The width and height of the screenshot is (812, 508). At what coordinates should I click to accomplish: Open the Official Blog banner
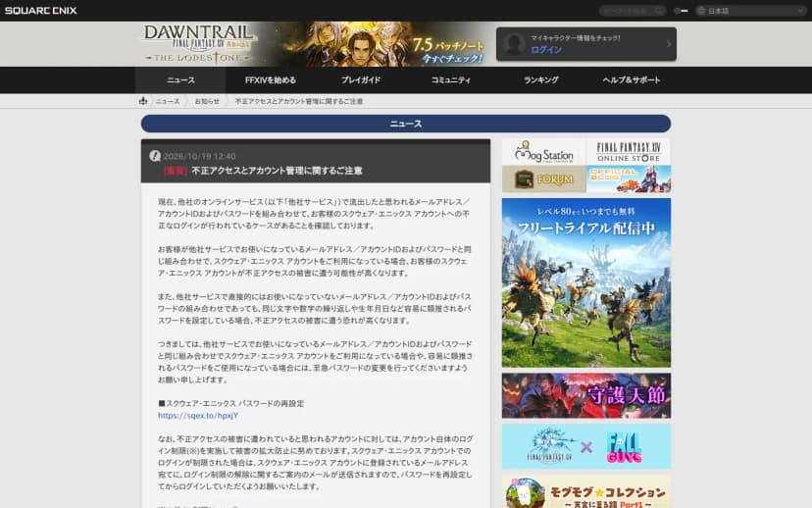[x=629, y=179]
